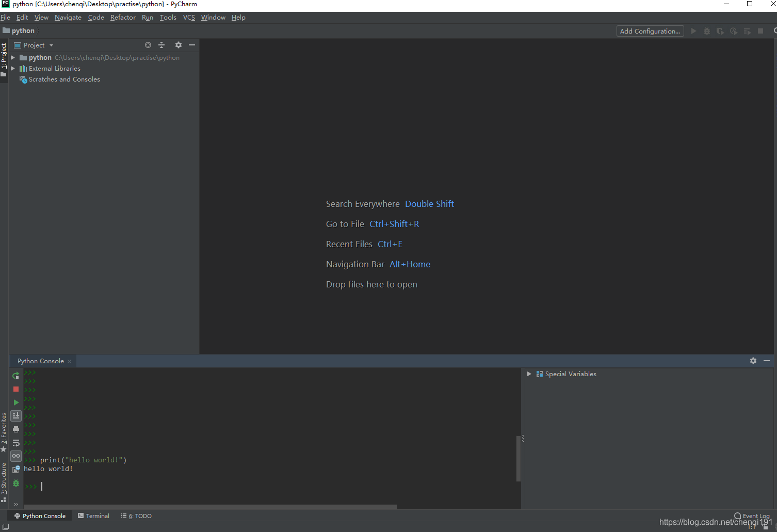This screenshot has width=777, height=532.
Task: Select the Python Console panel tab
Action: click(x=41, y=361)
